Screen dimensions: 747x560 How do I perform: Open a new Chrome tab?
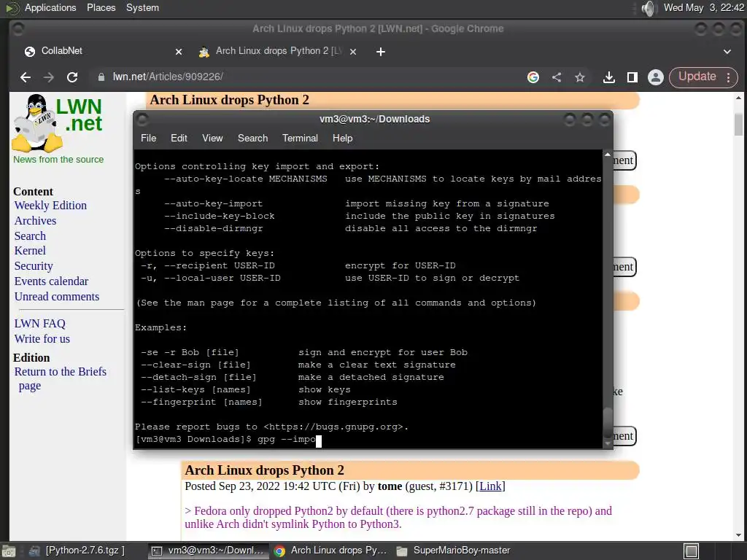(x=380, y=52)
